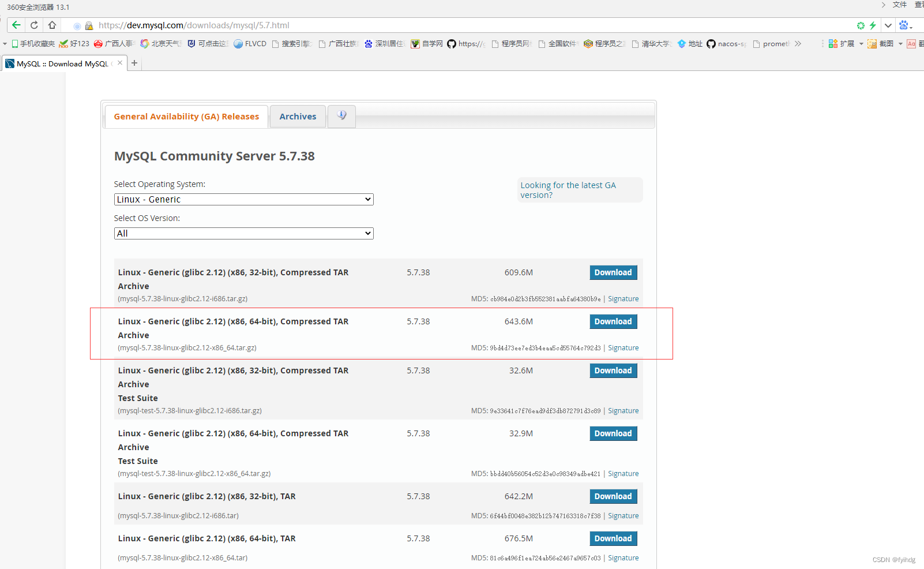Screen dimensions: 924x569
Task: Open Signature link for glibc2.12-x86_64.tar
Action: click(x=623, y=558)
